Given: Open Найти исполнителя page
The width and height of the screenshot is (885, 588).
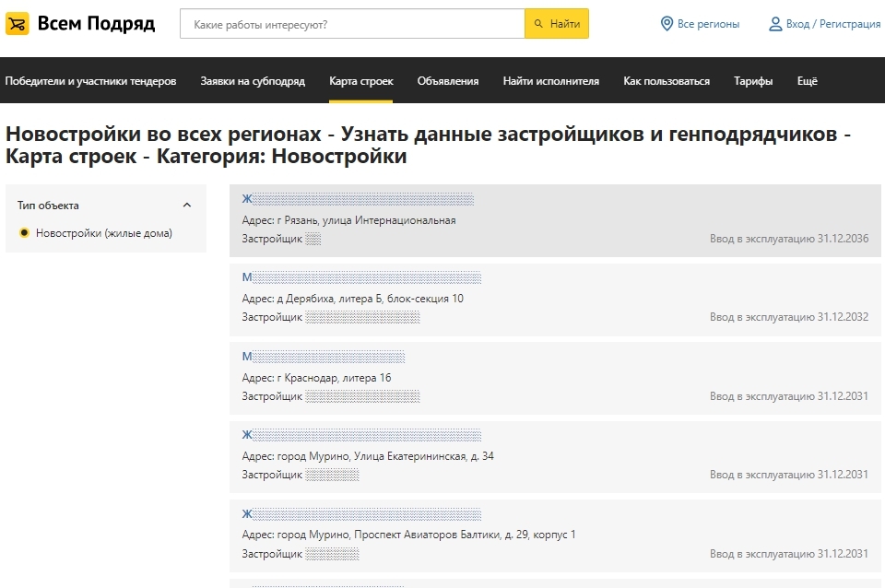Looking at the screenshot, I should tap(551, 81).
